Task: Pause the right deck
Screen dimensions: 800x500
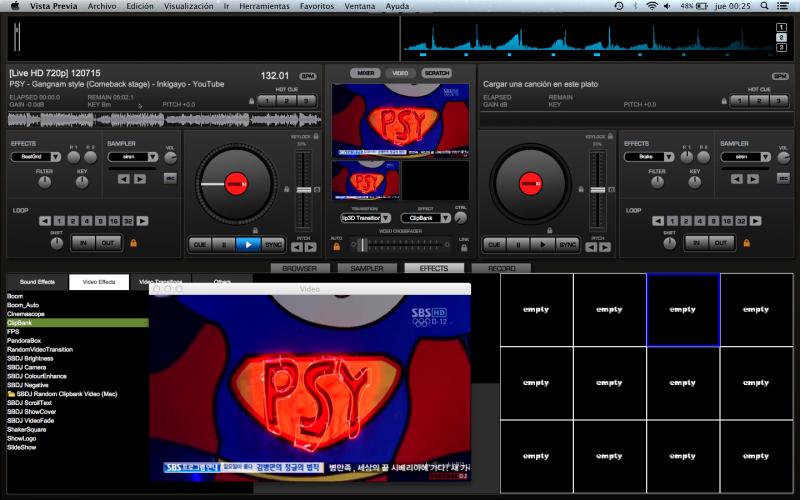Action: 518,245
